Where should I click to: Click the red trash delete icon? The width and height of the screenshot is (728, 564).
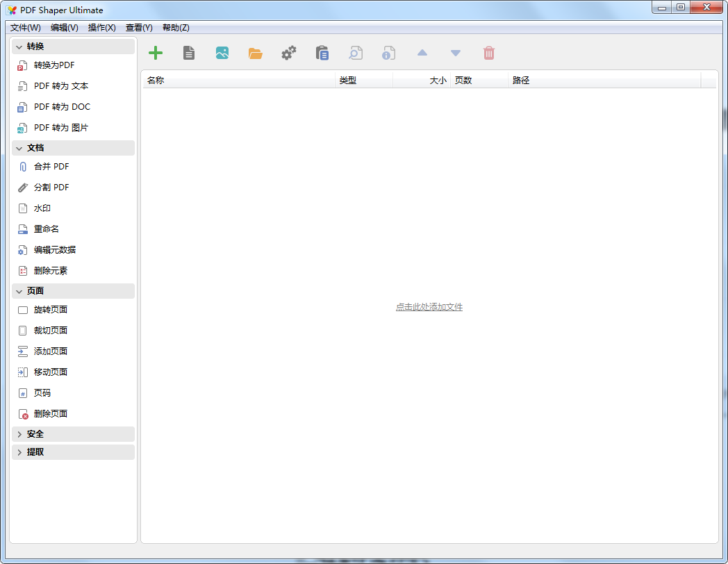tap(488, 53)
